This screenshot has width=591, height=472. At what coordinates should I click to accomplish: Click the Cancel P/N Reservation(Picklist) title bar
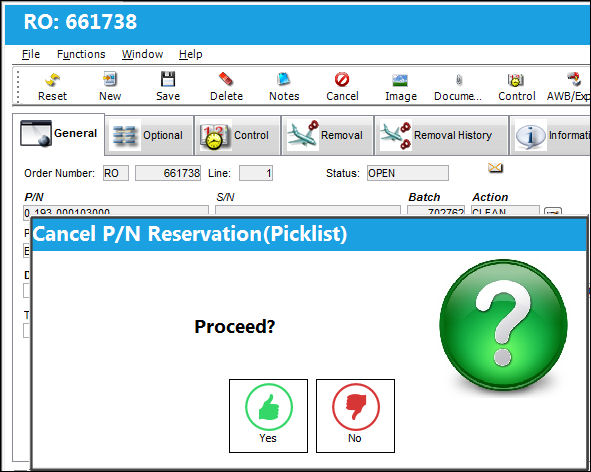point(309,234)
